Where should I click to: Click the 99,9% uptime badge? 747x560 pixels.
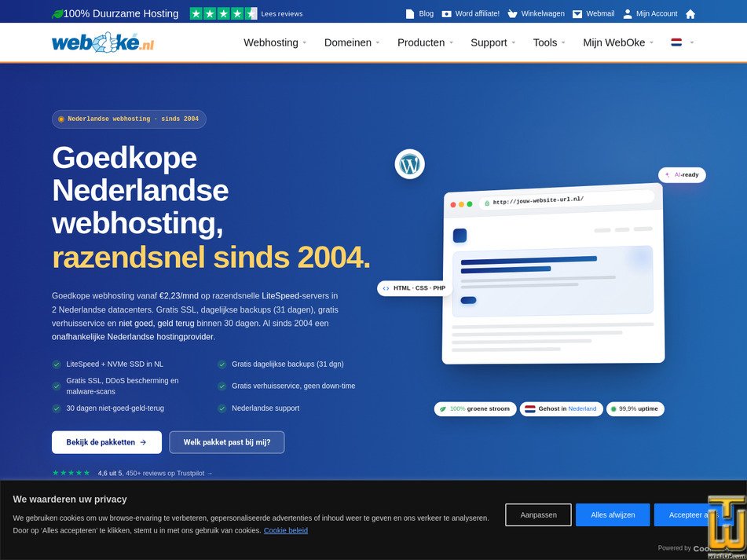pyautogui.click(x=635, y=408)
